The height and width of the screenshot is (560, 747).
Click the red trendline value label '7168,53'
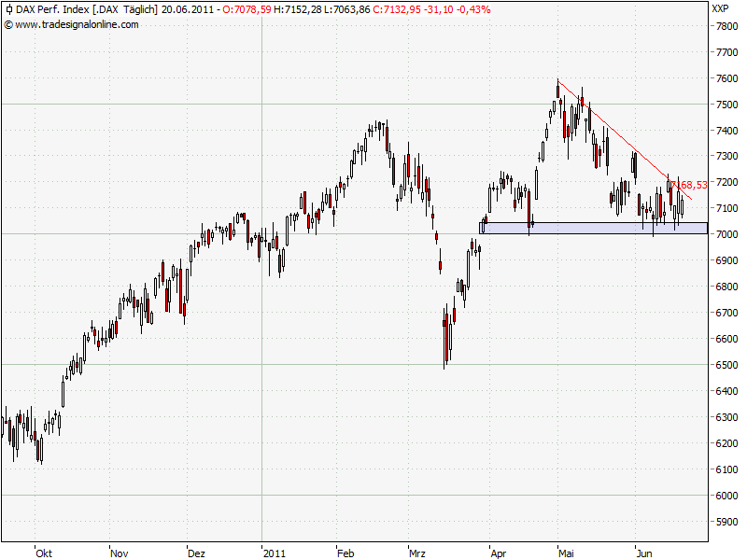[x=689, y=185]
